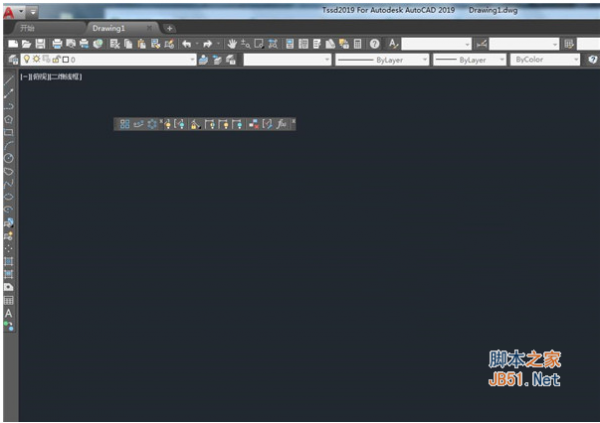Click the viewport controls label

coord(51,77)
